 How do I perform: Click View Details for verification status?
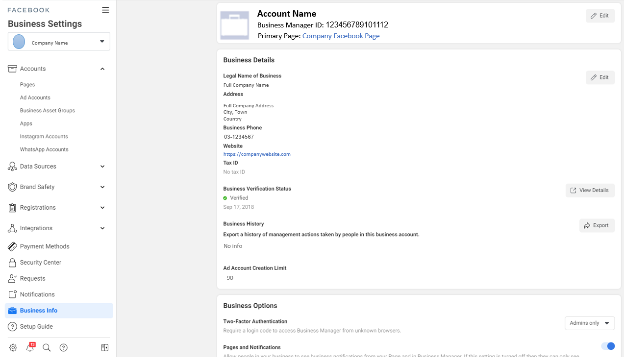pyautogui.click(x=590, y=190)
